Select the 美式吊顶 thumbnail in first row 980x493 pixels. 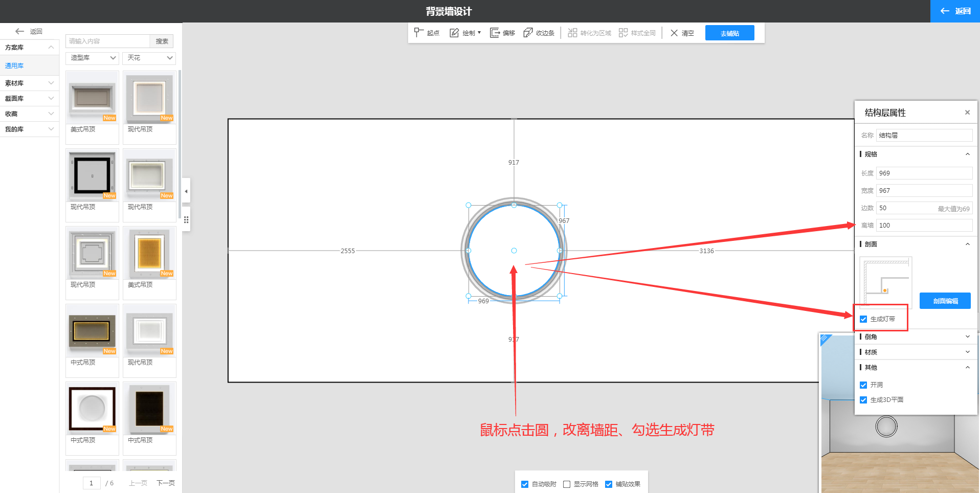(92, 97)
